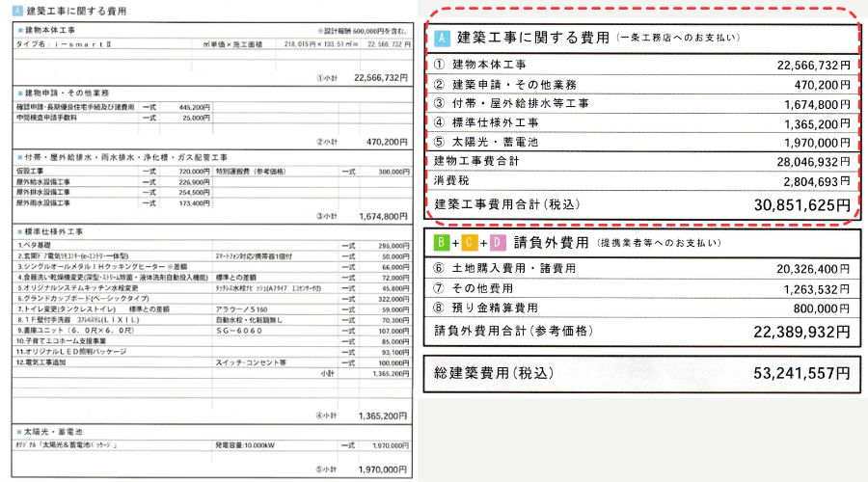
Task: Click the 建物工事費合計 label
Action: coord(476,161)
